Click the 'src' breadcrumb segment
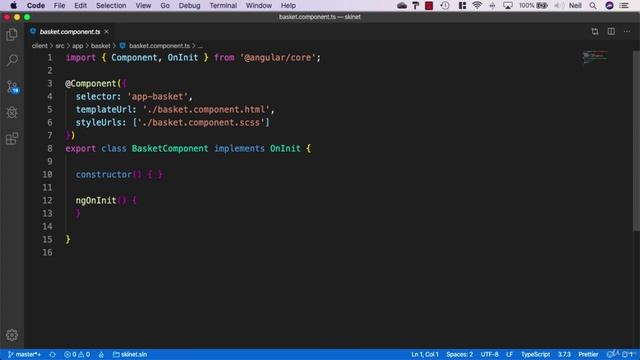 coord(60,46)
